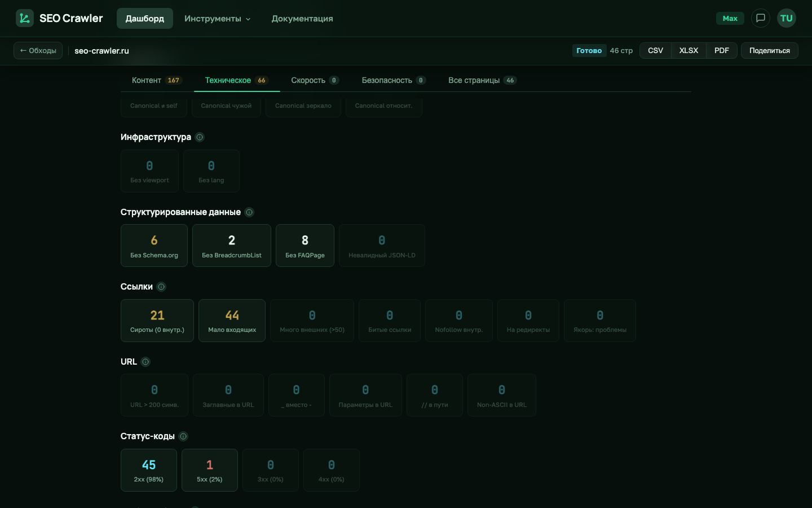812x508 pixels.
Task: Click the Готово status badge
Action: pyautogui.click(x=589, y=51)
